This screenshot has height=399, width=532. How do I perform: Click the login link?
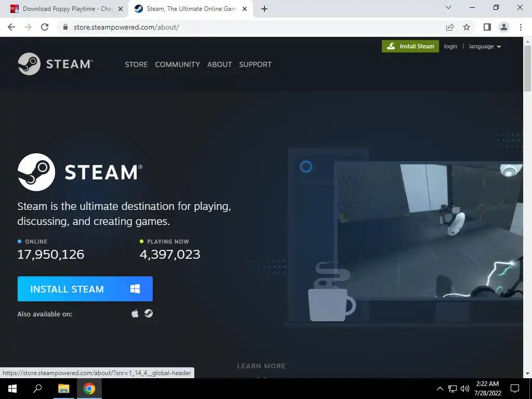click(x=450, y=46)
